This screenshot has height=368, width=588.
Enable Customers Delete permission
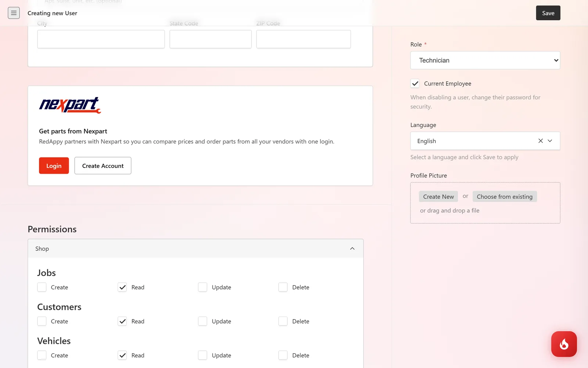[283, 321]
